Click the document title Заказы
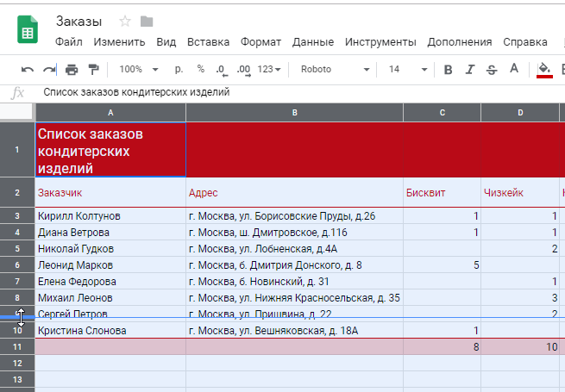 coord(78,22)
